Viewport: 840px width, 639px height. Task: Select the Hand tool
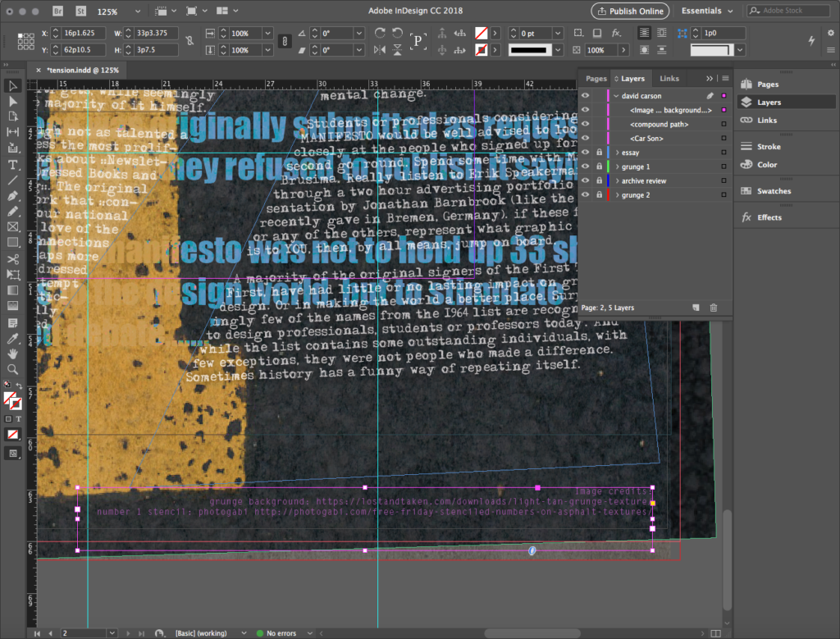click(13, 353)
